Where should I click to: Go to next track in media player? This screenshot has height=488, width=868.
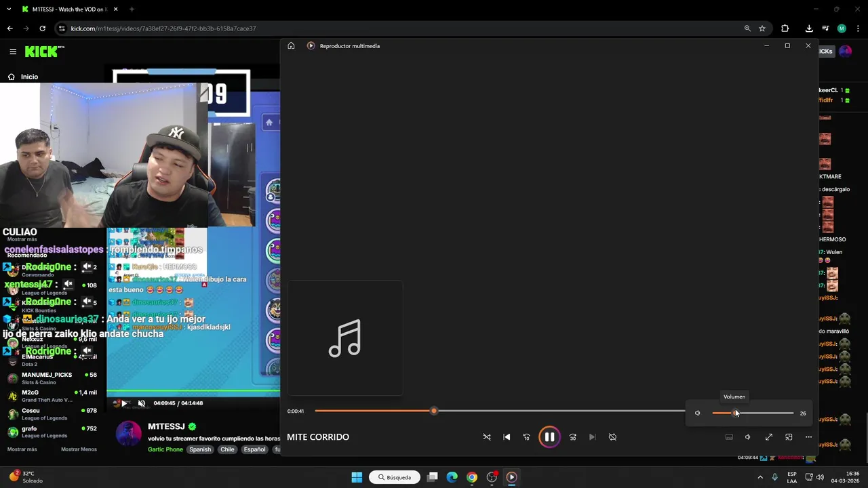pyautogui.click(x=592, y=437)
